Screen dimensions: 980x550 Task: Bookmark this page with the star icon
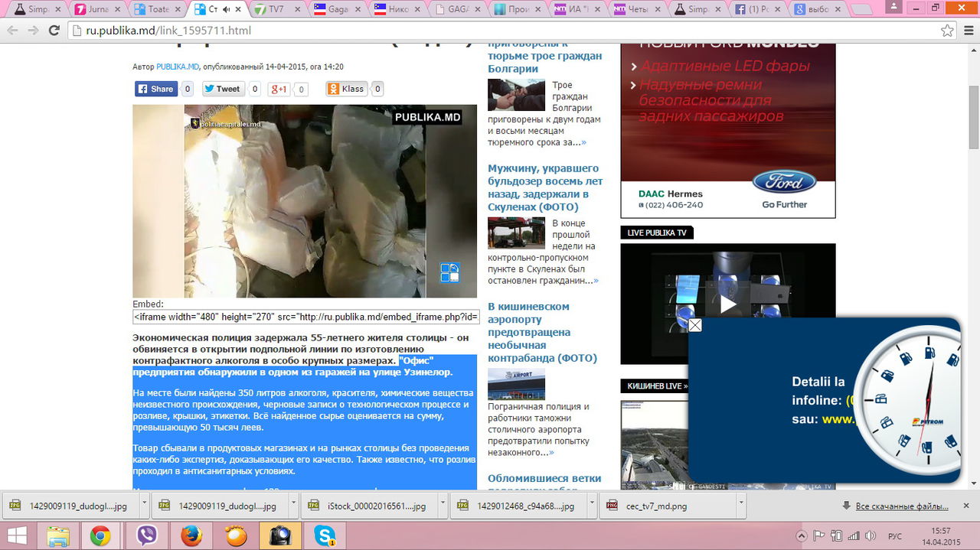tap(948, 31)
